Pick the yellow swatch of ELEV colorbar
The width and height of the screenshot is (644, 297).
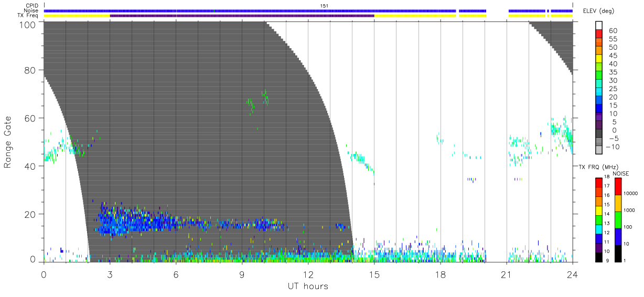tap(600, 59)
